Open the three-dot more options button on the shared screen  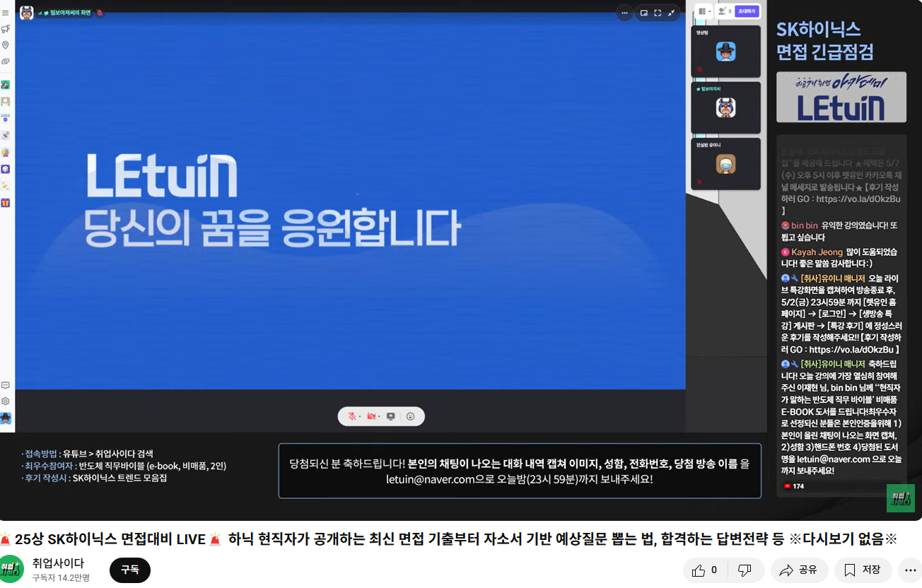pyautogui.click(x=624, y=13)
